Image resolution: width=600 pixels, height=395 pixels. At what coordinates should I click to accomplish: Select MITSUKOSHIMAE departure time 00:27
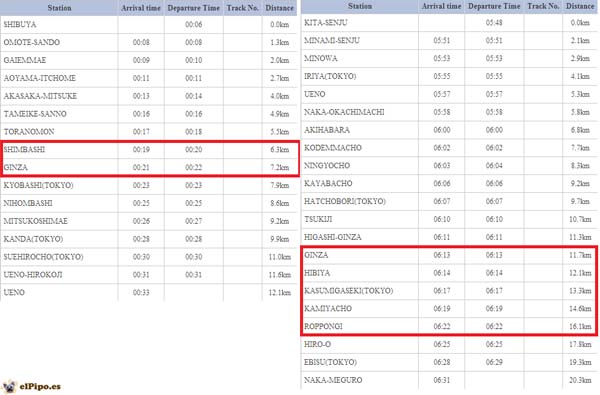pyautogui.click(x=194, y=221)
